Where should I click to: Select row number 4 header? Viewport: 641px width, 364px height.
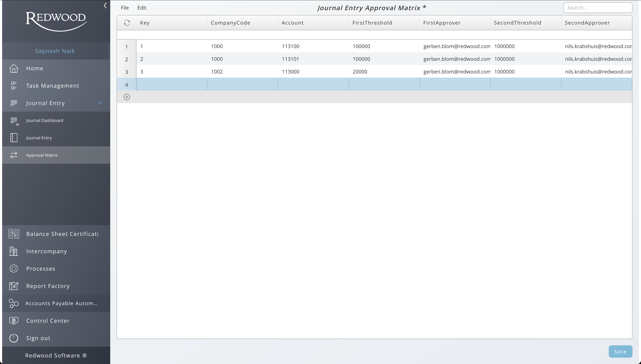(127, 84)
